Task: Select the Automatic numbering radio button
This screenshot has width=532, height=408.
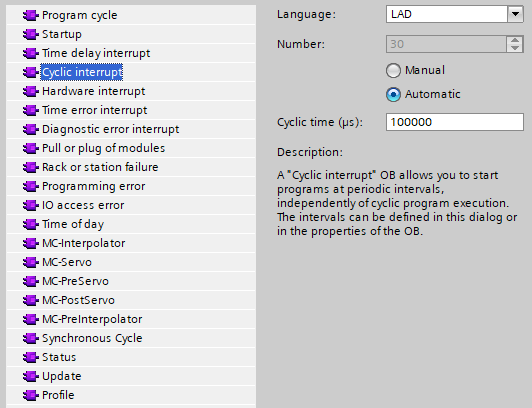Action: pyautogui.click(x=393, y=94)
